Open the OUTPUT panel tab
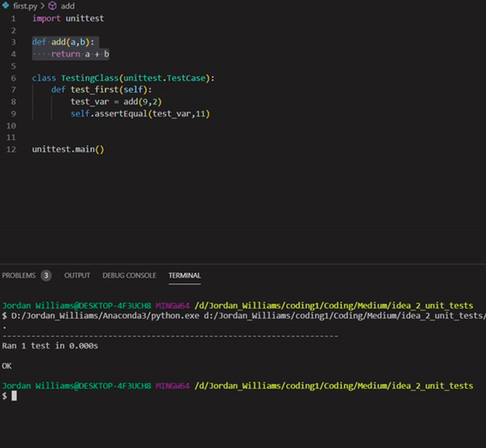486x448 pixels. pyautogui.click(x=77, y=275)
